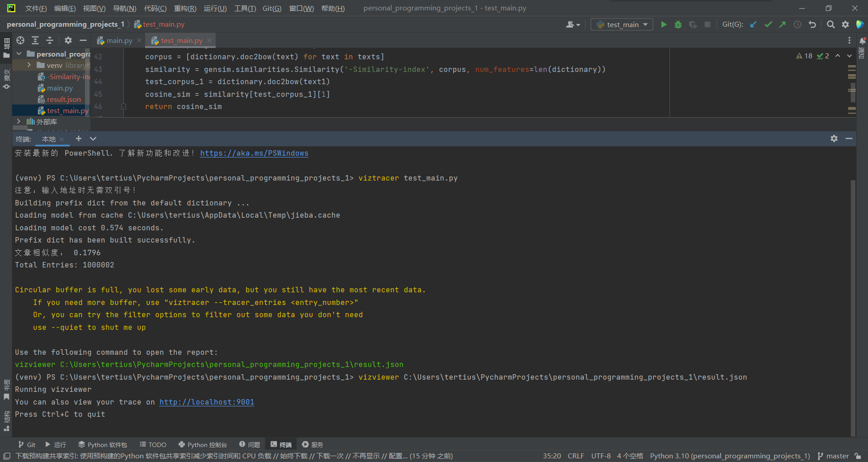Select opened file target icon in project panel
This screenshot has height=462, width=868.
click(x=20, y=40)
